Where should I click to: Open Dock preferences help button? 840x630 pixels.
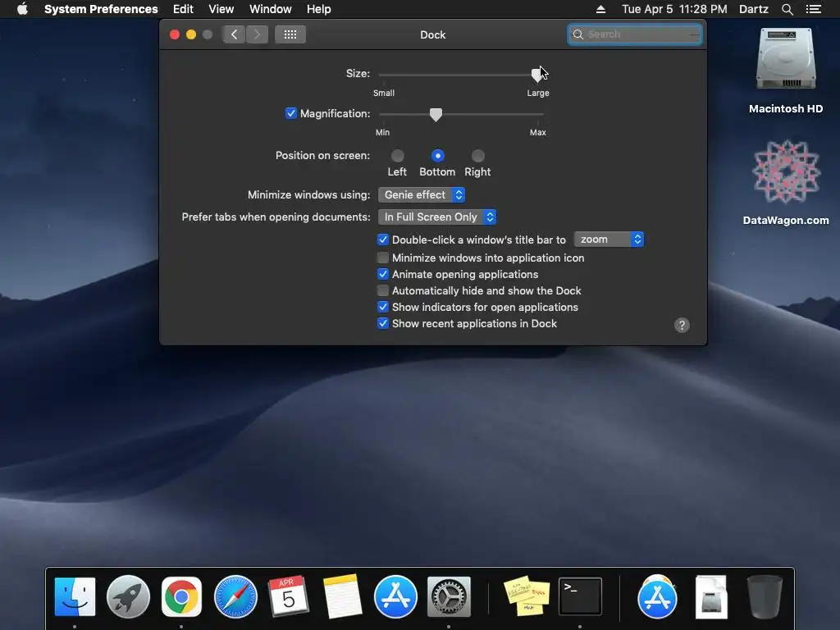682,325
